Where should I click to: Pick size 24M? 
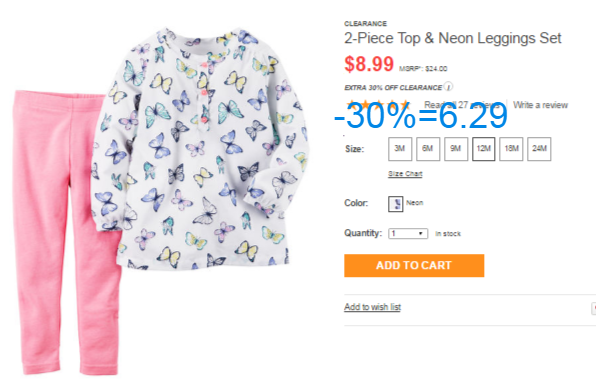coord(539,149)
